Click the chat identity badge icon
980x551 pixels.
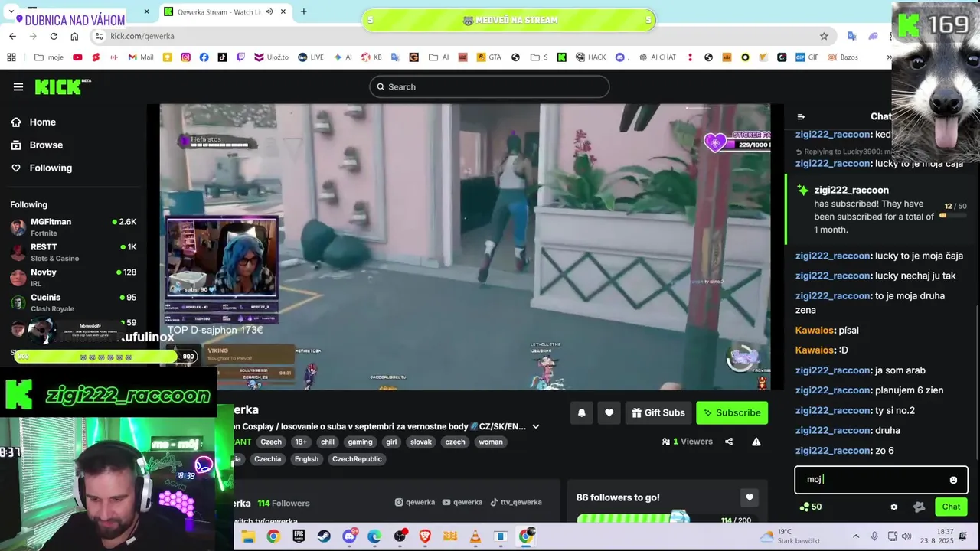pos(920,507)
